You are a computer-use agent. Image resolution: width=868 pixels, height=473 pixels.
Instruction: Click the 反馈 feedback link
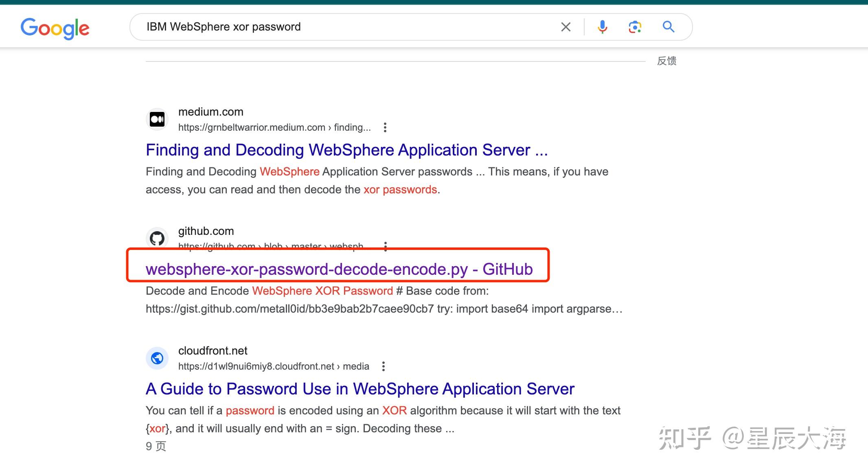(x=666, y=61)
